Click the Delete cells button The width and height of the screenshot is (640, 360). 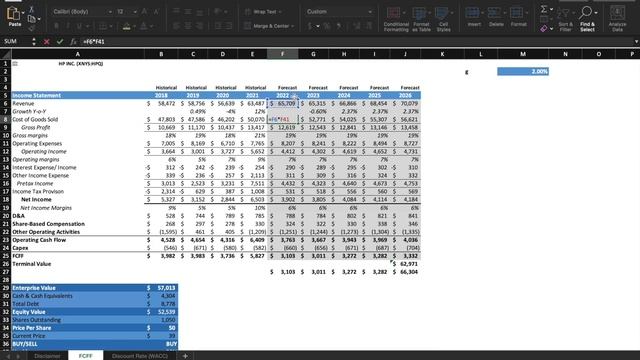pos(496,17)
